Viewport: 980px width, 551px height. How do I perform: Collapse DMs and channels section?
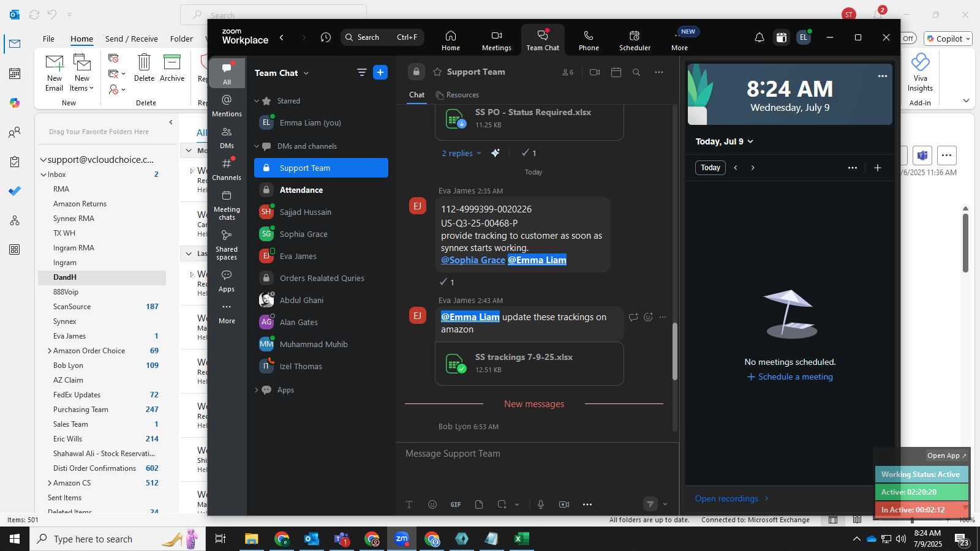click(x=257, y=146)
